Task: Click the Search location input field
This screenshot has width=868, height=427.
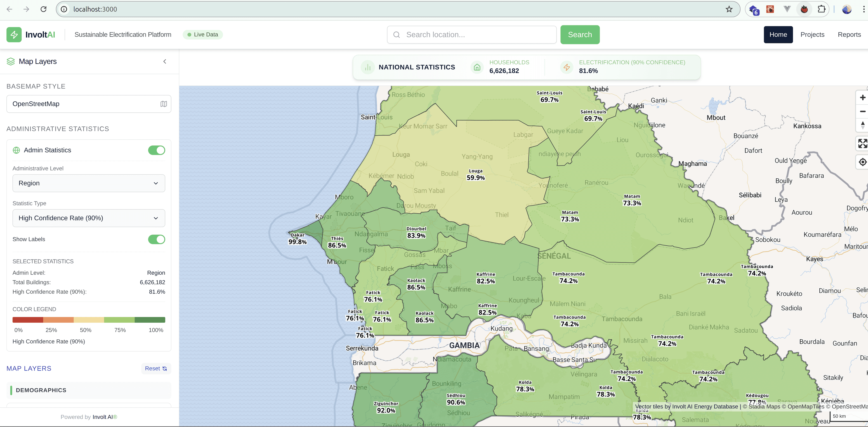Action: 471,35
